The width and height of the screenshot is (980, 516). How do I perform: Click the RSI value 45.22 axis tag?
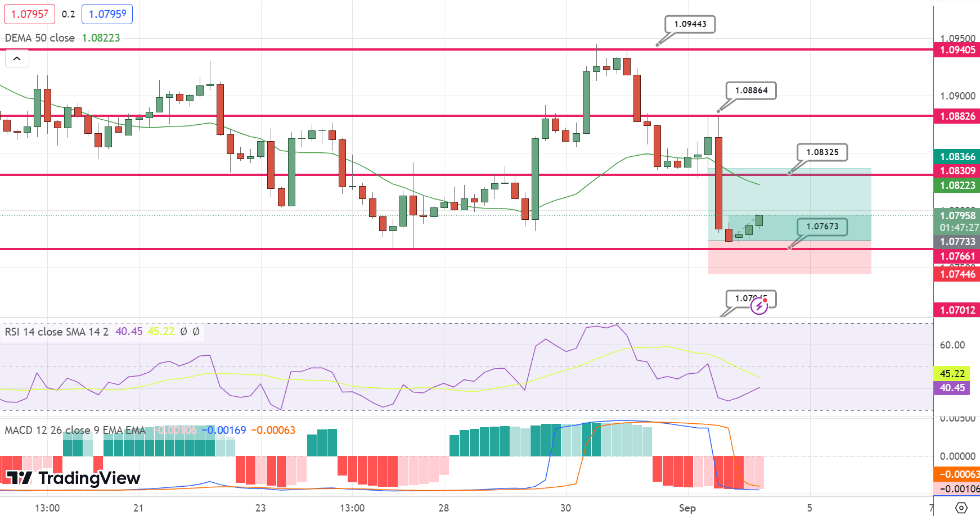[x=952, y=373]
